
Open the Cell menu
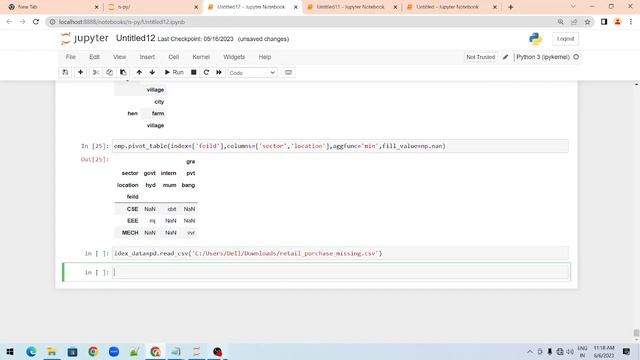[173, 57]
